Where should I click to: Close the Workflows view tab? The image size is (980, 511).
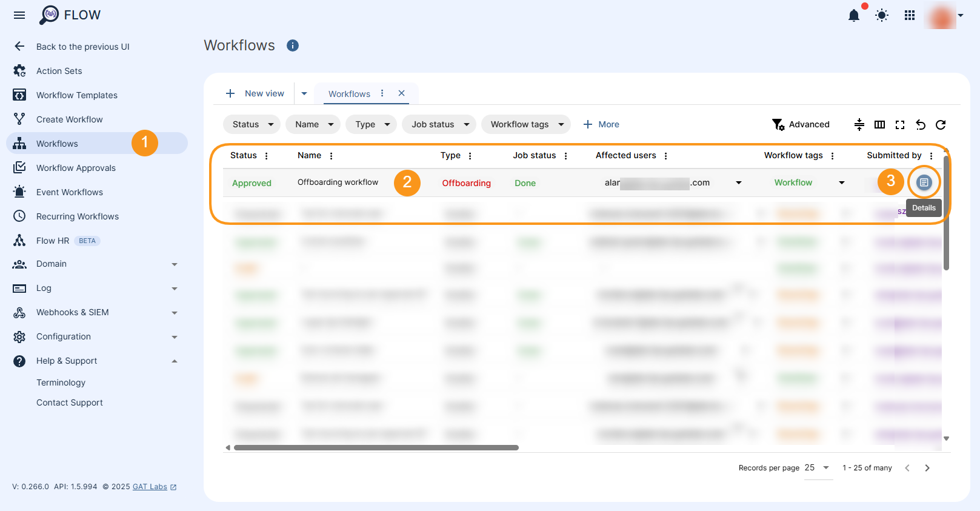(x=401, y=93)
